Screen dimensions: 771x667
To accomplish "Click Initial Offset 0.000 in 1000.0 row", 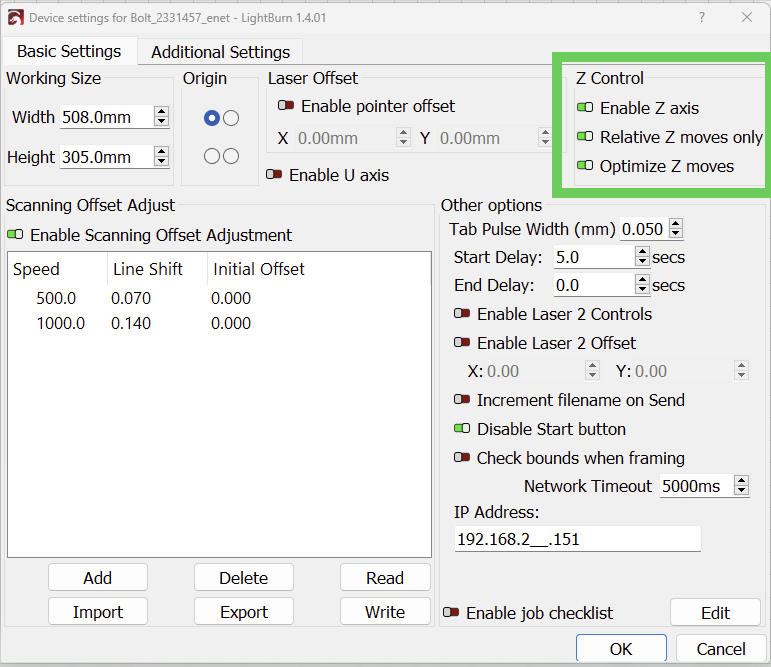I will coord(231,323).
